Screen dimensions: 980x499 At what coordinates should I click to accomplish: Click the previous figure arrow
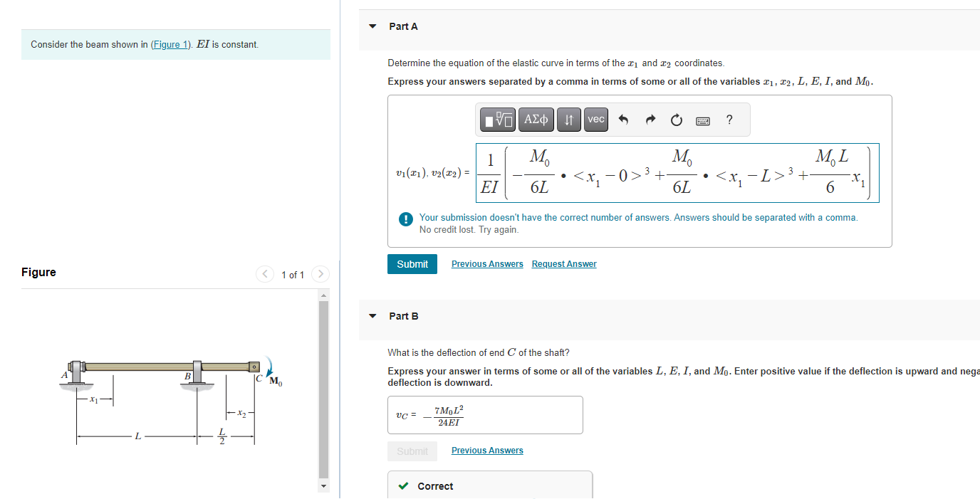click(x=264, y=273)
